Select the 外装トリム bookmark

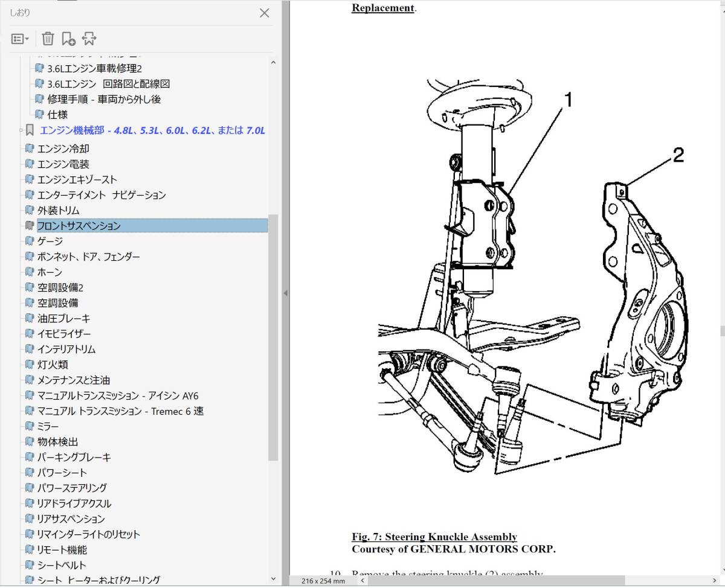(58, 211)
